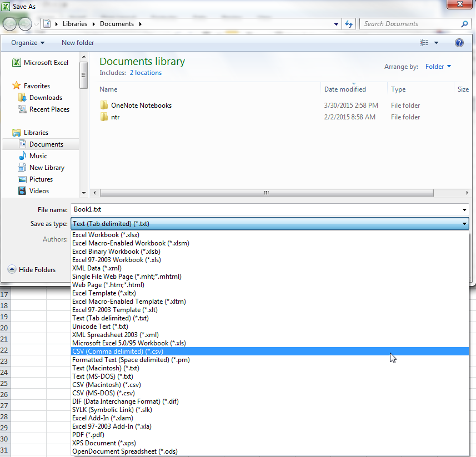Choose Excel Workbook (*.xlsx) type
This screenshot has height=457, width=476.
(270, 235)
